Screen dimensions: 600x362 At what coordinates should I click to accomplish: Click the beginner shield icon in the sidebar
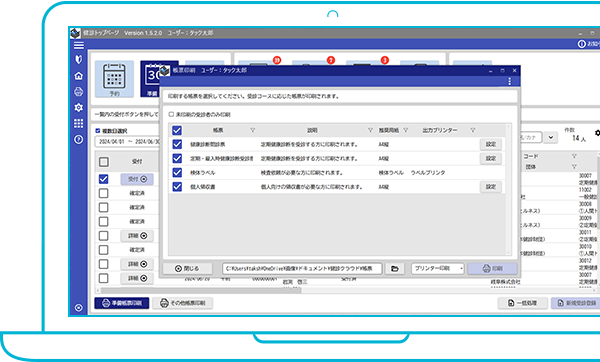(x=78, y=59)
